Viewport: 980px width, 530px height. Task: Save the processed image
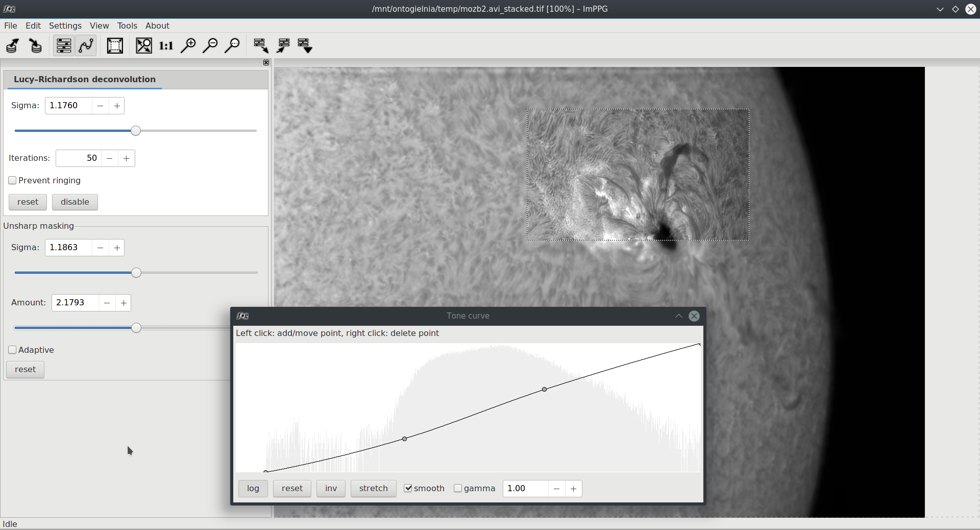tap(35, 45)
